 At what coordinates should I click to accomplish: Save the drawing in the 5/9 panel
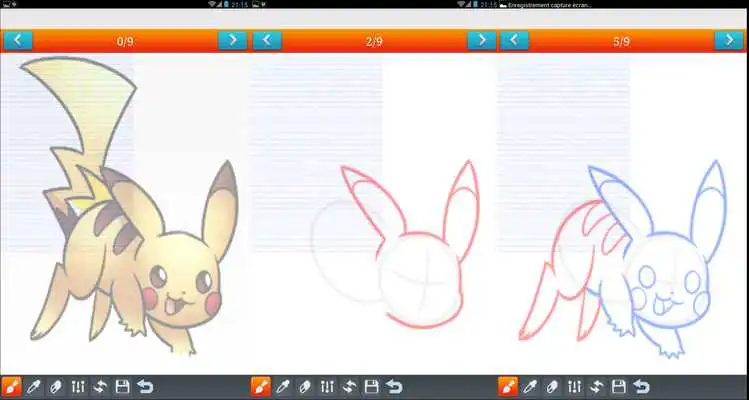(x=619, y=387)
